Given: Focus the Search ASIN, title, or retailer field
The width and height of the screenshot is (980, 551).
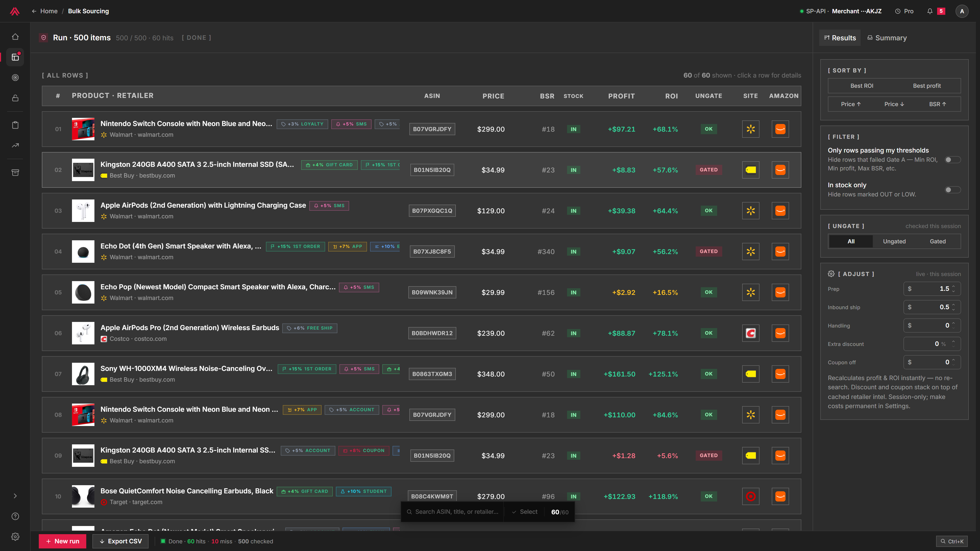Looking at the screenshot, I should click(452, 512).
